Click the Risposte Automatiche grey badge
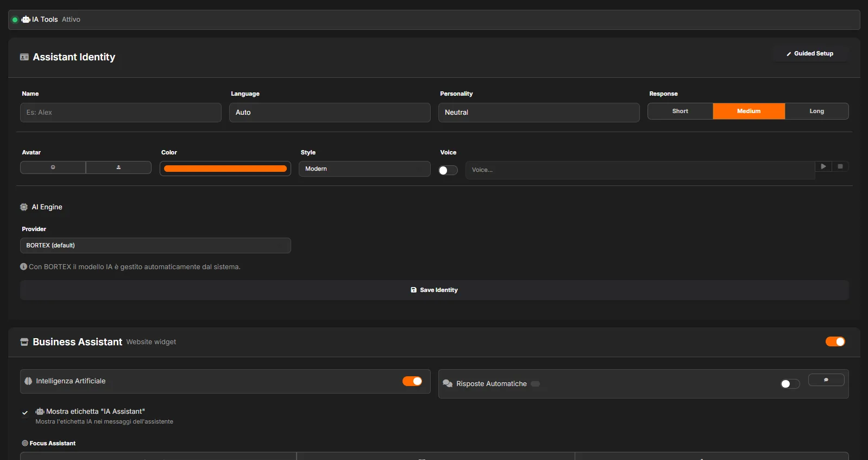This screenshot has height=460, width=868. click(536, 384)
